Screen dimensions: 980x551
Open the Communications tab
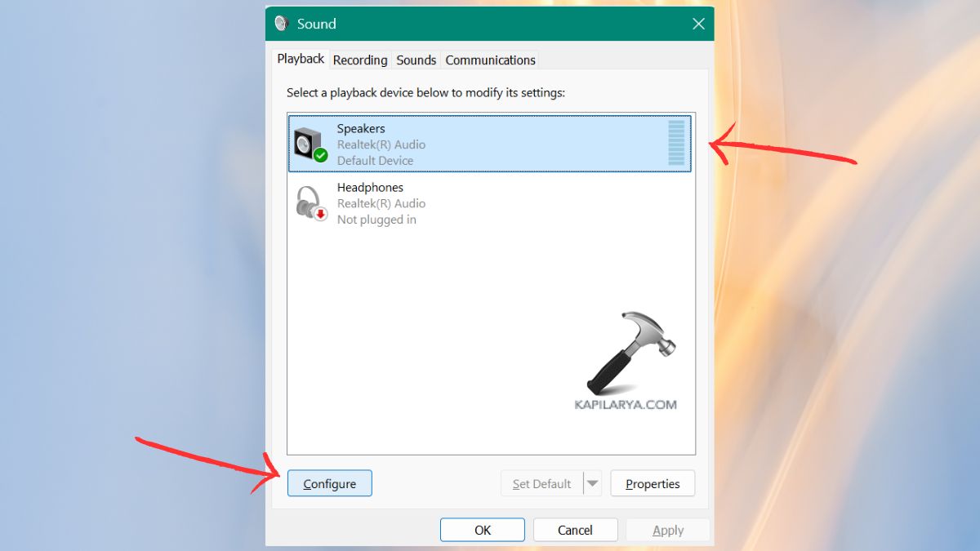[x=491, y=60]
